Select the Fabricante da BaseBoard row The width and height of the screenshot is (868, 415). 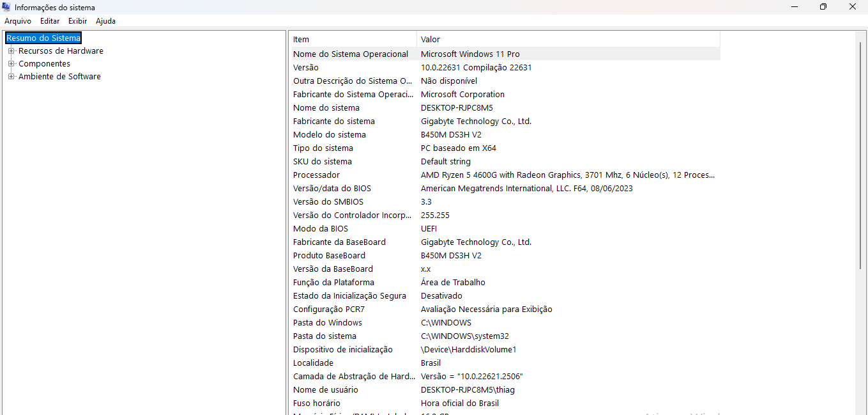tap(505, 242)
